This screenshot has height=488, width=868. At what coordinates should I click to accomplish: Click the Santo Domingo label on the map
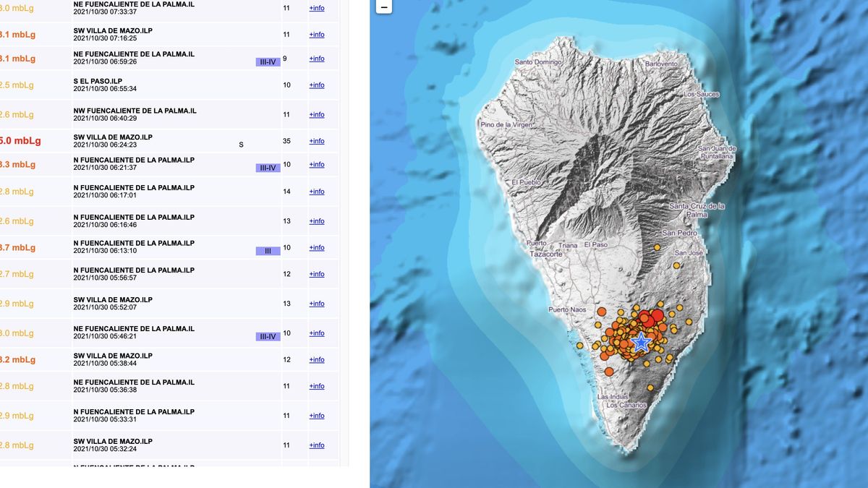pyautogui.click(x=538, y=62)
